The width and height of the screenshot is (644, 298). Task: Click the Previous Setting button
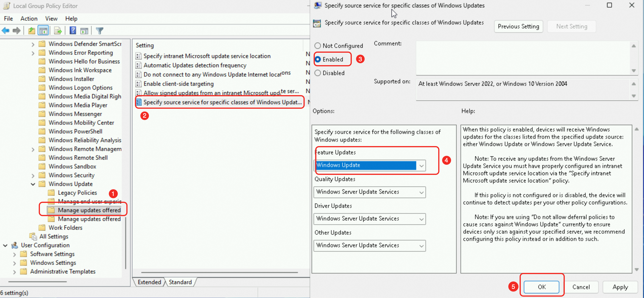tap(518, 26)
